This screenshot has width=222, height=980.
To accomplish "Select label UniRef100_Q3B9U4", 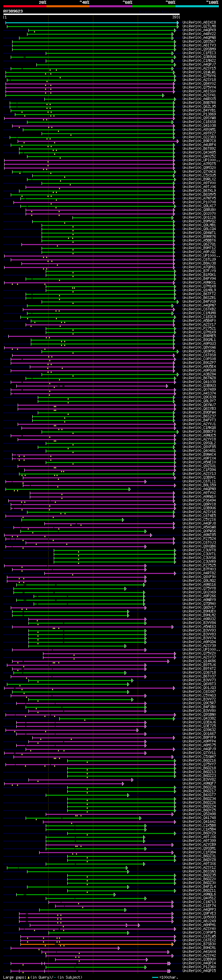I will (199, 57).
